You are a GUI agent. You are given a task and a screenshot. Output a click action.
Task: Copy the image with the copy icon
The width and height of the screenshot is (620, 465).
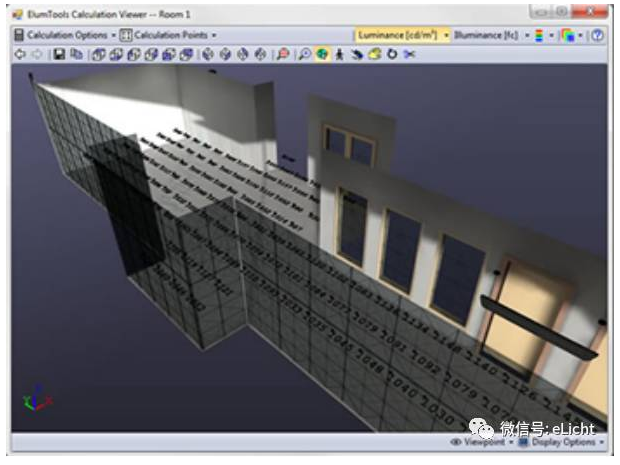(x=76, y=54)
